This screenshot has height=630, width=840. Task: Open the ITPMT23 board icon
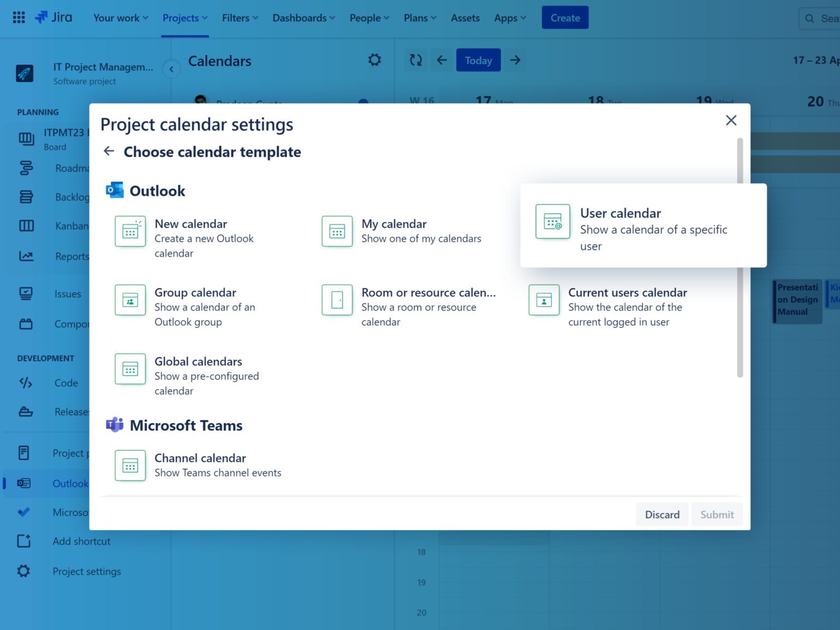[x=26, y=139]
